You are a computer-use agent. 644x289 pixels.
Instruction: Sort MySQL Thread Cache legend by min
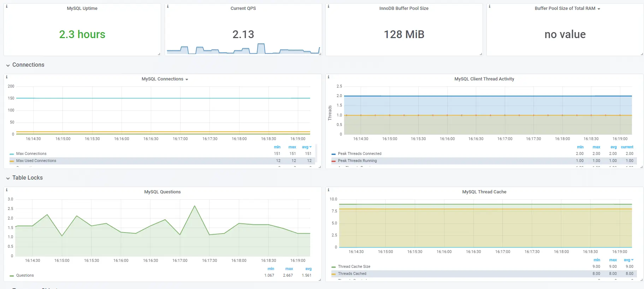pos(597,260)
